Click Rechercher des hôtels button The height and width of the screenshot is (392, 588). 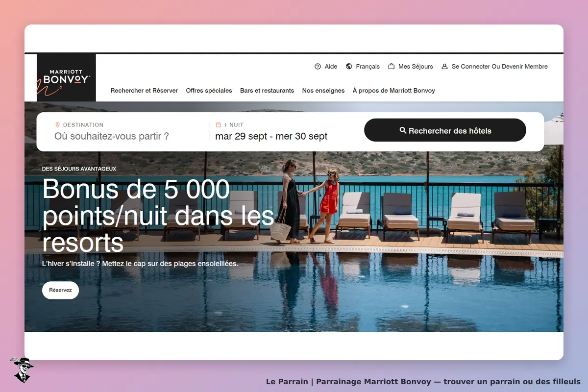click(445, 130)
